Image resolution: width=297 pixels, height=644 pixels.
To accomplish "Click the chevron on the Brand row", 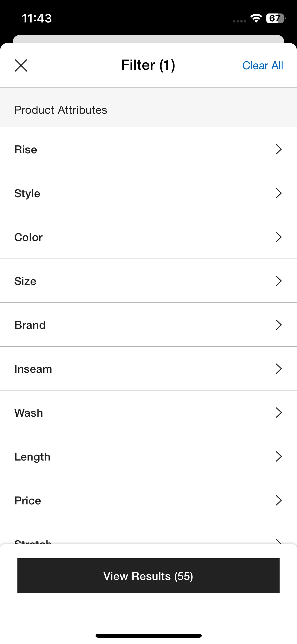I will (x=279, y=325).
